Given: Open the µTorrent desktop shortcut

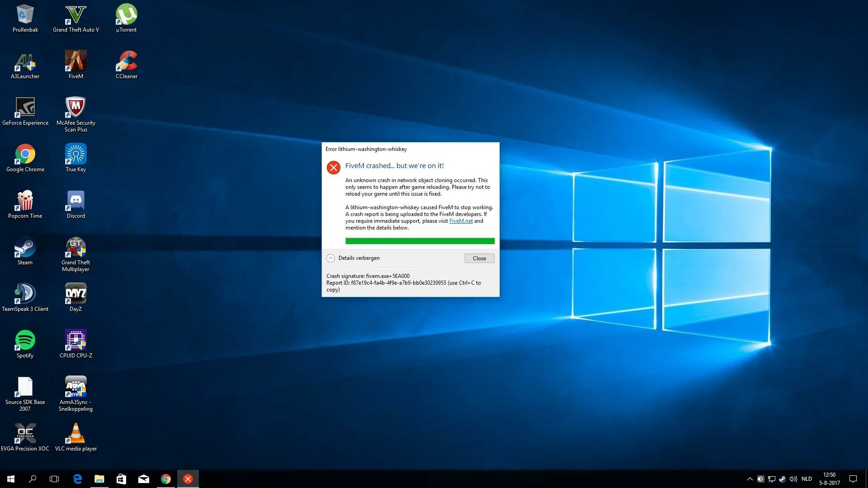Looking at the screenshot, I should click(126, 19).
